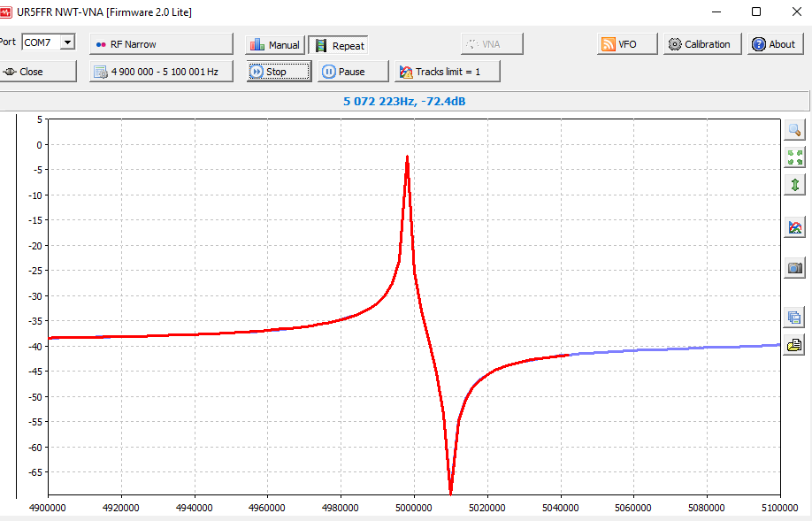The height and width of the screenshot is (521, 812).
Task: Open the VFO generator panel
Action: click(627, 44)
